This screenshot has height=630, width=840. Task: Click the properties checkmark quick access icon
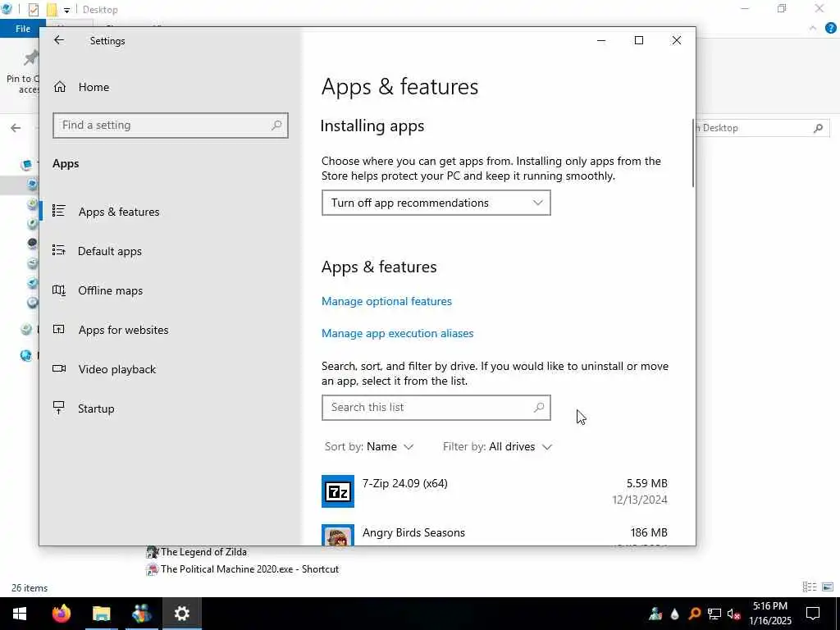click(34, 10)
